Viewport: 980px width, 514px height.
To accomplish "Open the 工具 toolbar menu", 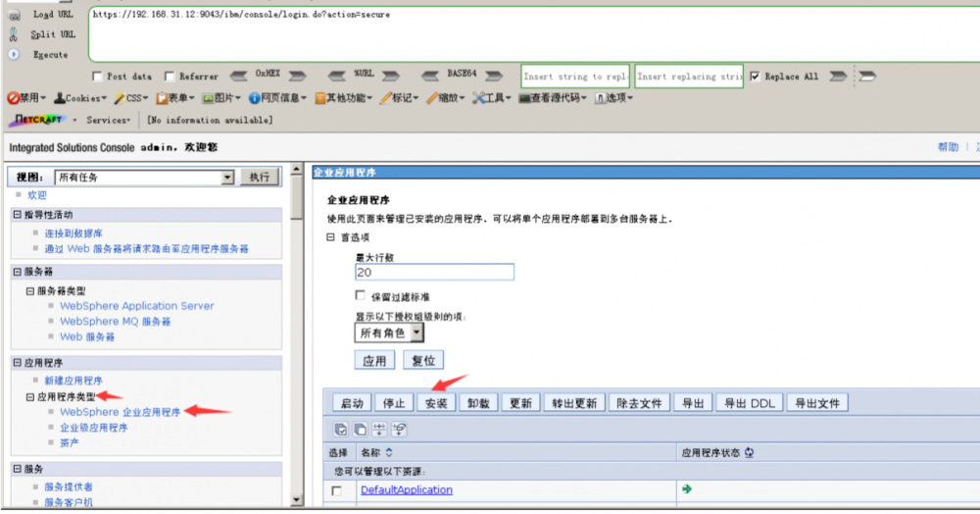I will 491,98.
